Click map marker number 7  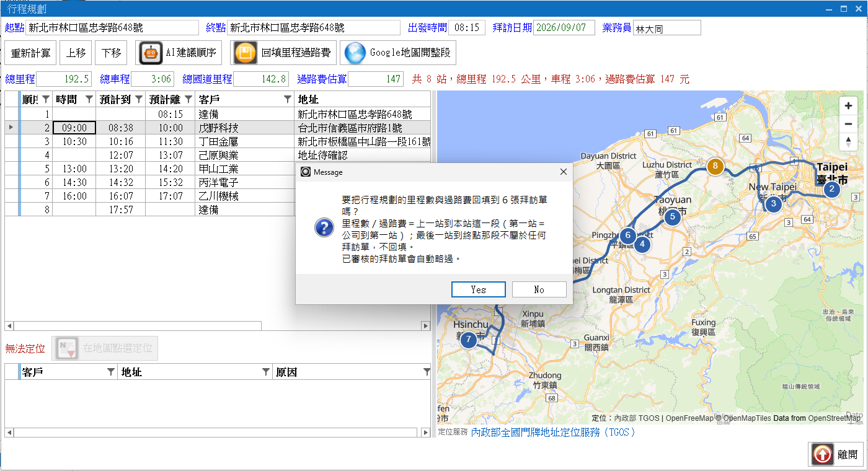468,340
